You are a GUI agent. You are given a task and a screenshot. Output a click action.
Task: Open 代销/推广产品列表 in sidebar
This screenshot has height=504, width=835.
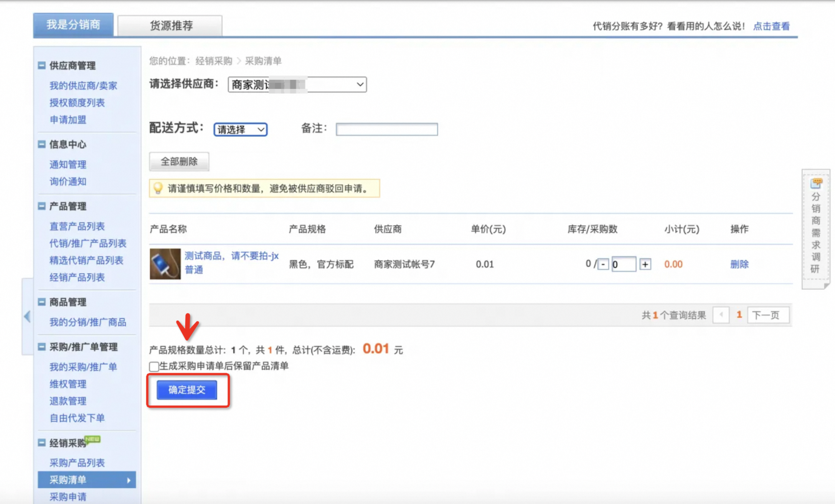[88, 243]
